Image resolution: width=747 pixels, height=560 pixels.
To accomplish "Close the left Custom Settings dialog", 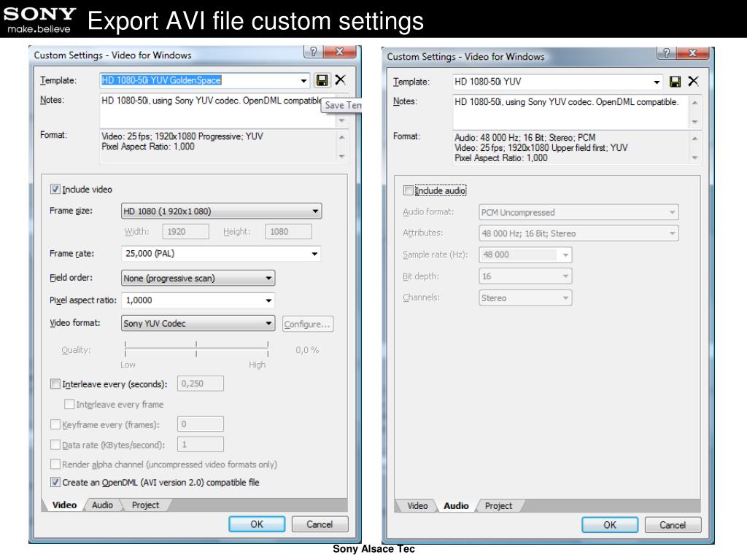I will pyautogui.click(x=340, y=52).
